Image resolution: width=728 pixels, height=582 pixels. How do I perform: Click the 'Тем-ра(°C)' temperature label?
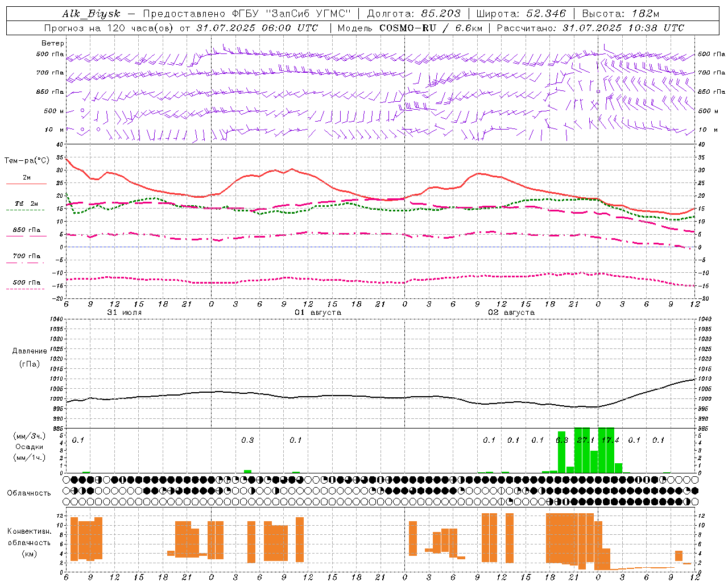click(27, 161)
